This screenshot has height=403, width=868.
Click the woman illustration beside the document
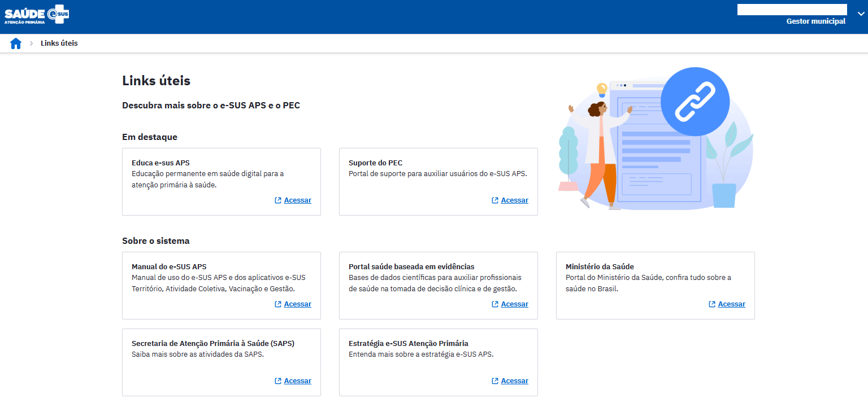point(599,152)
